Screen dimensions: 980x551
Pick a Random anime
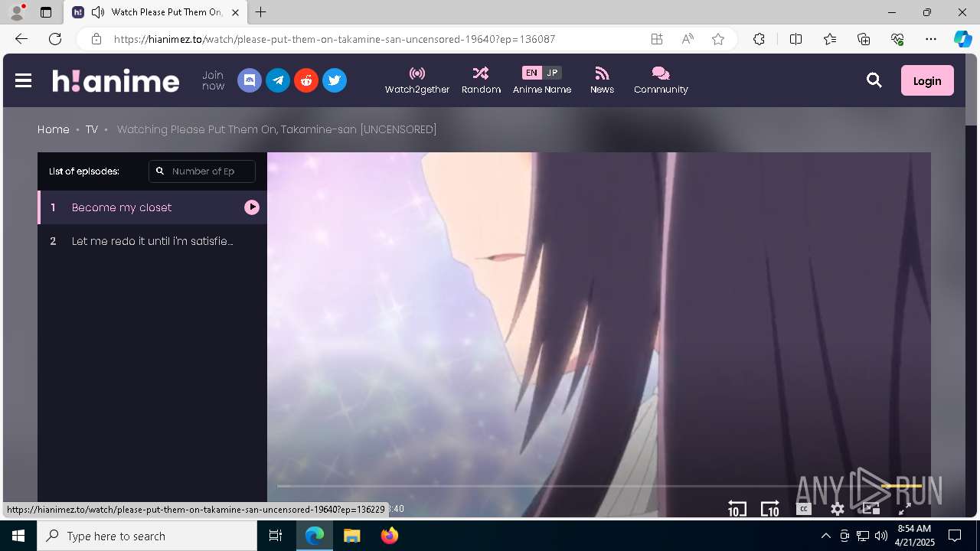pyautogui.click(x=481, y=80)
